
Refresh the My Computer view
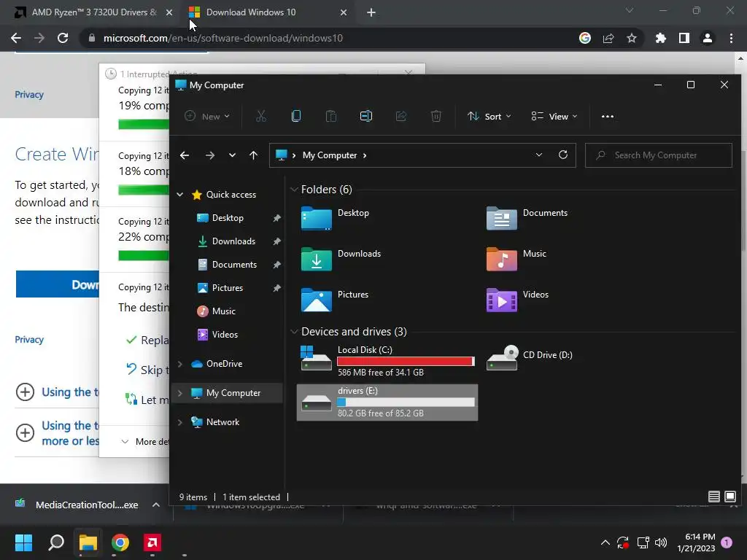point(563,155)
